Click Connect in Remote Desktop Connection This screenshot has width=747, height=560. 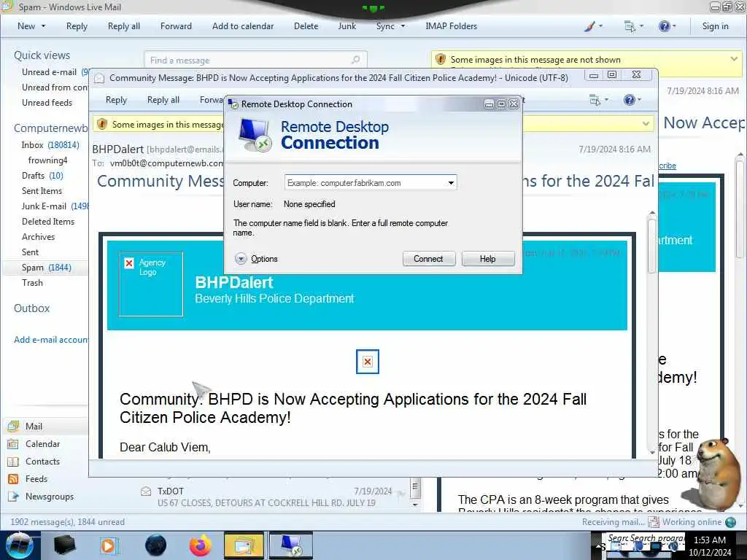429,259
